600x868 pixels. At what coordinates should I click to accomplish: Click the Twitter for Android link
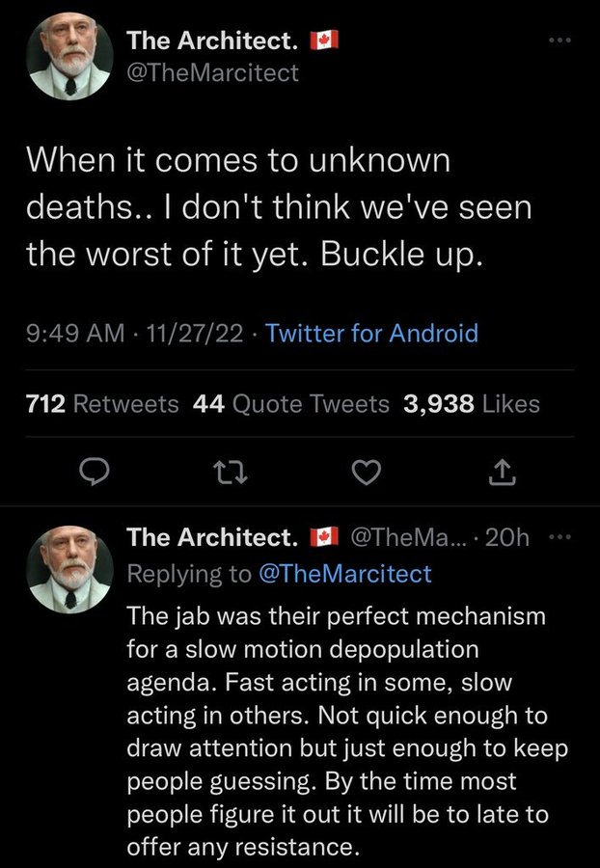tap(371, 334)
